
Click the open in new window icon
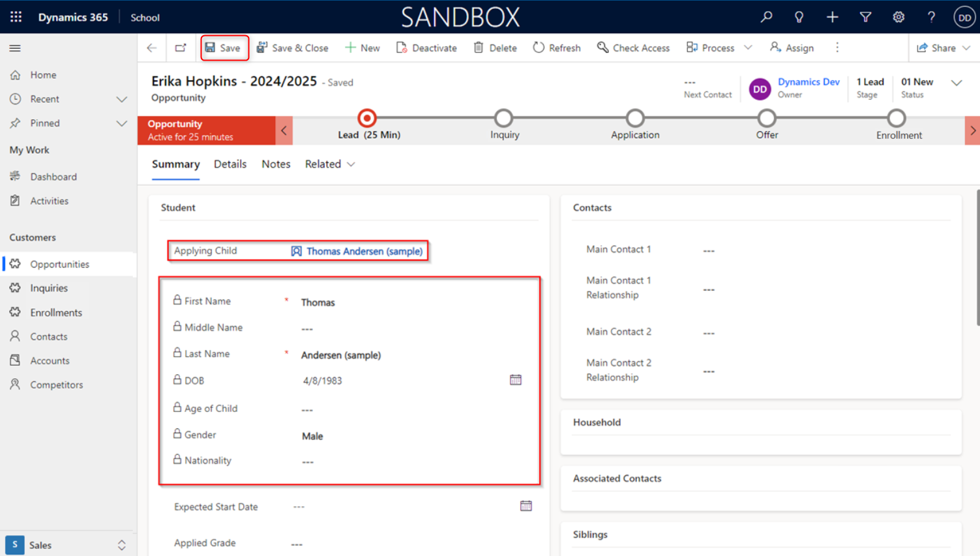pyautogui.click(x=181, y=48)
